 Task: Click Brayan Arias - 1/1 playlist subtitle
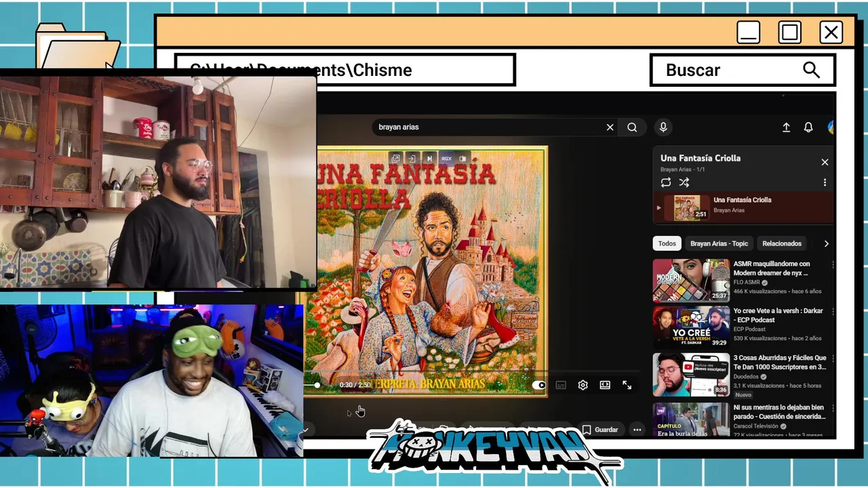[x=683, y=169]
